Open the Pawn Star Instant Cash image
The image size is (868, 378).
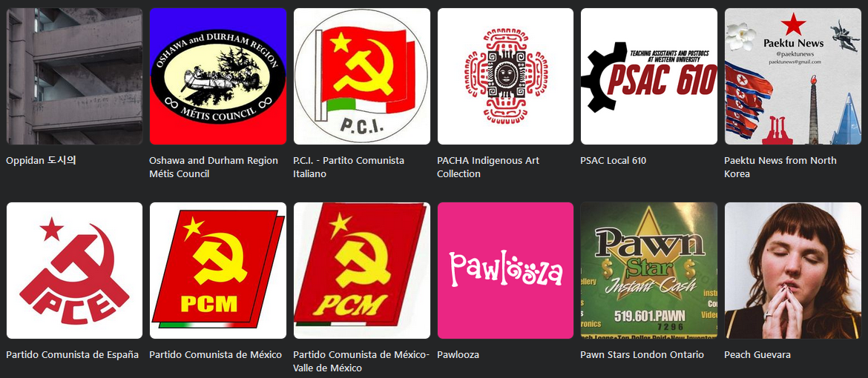click(x=649, y=271)
